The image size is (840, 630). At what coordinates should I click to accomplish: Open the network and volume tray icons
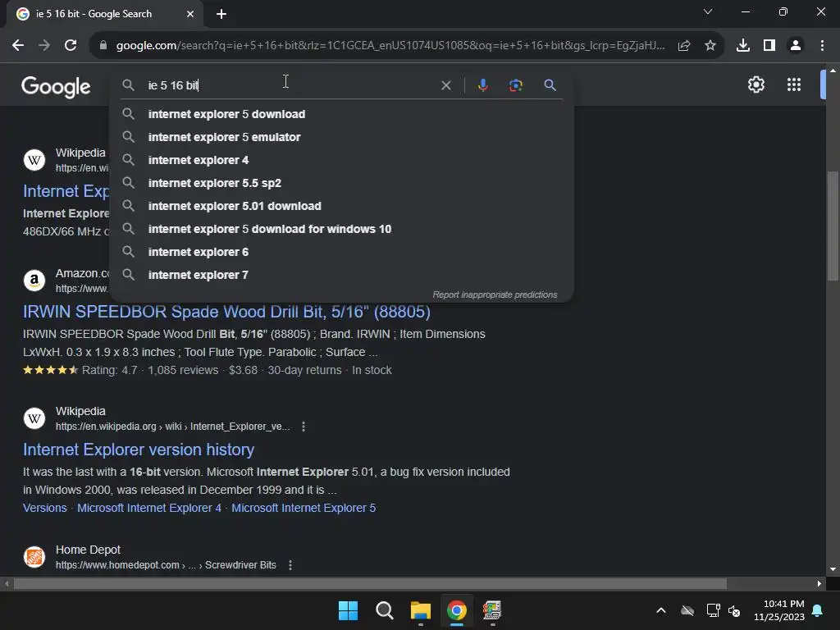[724, 610]
